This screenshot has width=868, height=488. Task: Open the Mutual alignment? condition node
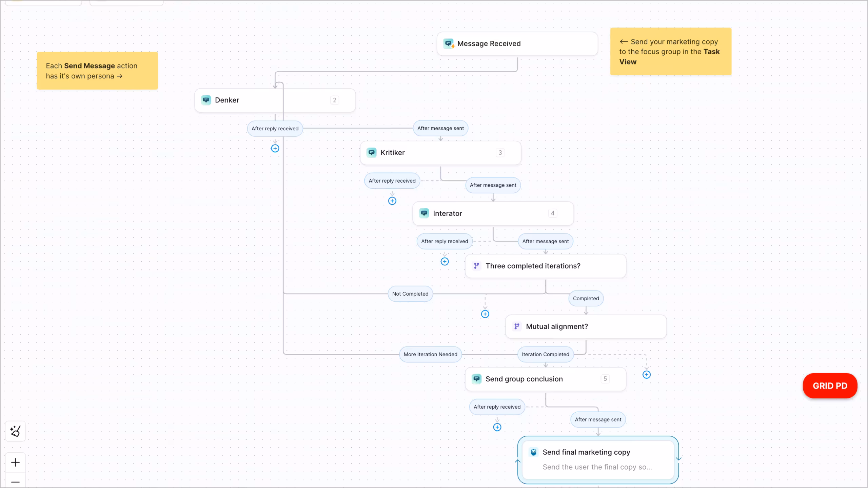586,326
